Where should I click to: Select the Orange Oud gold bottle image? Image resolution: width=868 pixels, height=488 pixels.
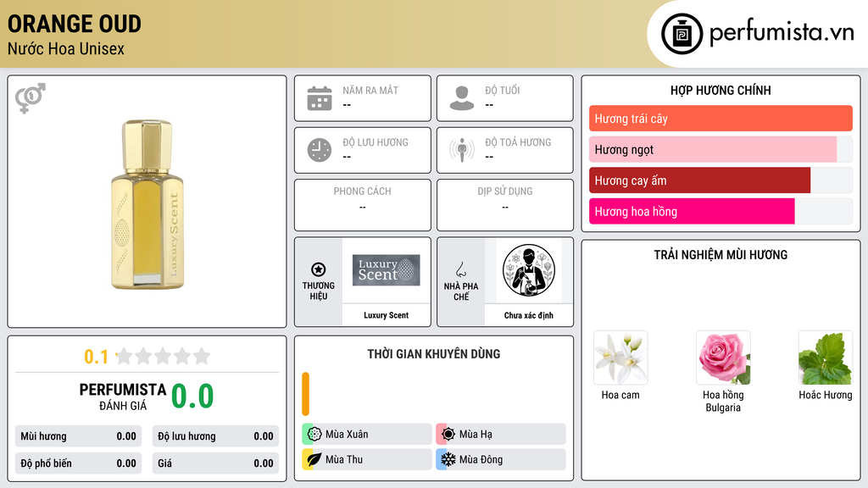click(147, 204)
